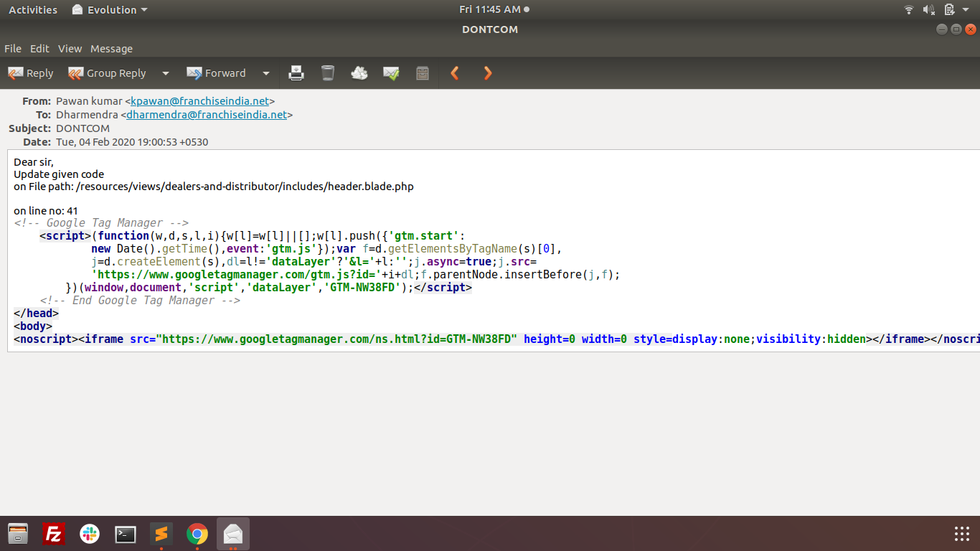The image size is (980, 551).
Task: Print this email using the printer icon
Action: (296, 73)
